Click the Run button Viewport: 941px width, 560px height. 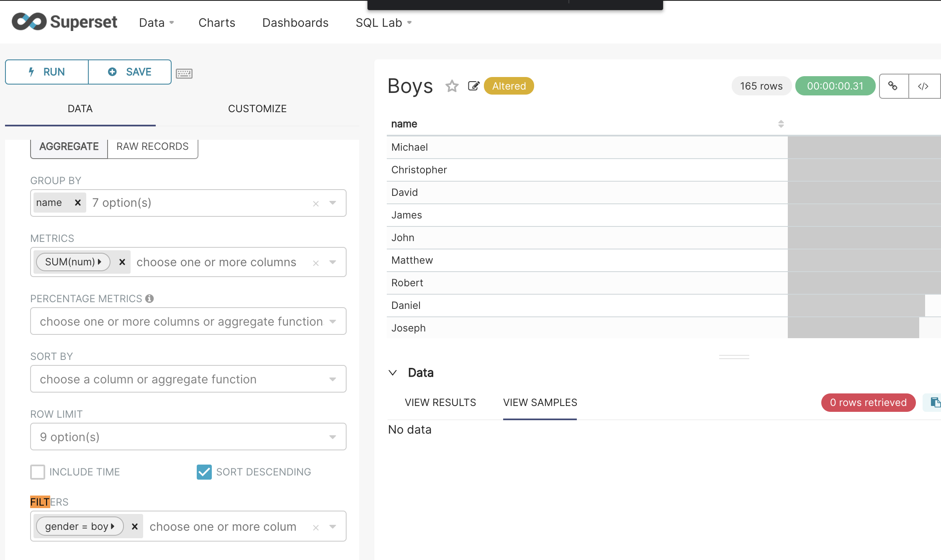[46, 72]
